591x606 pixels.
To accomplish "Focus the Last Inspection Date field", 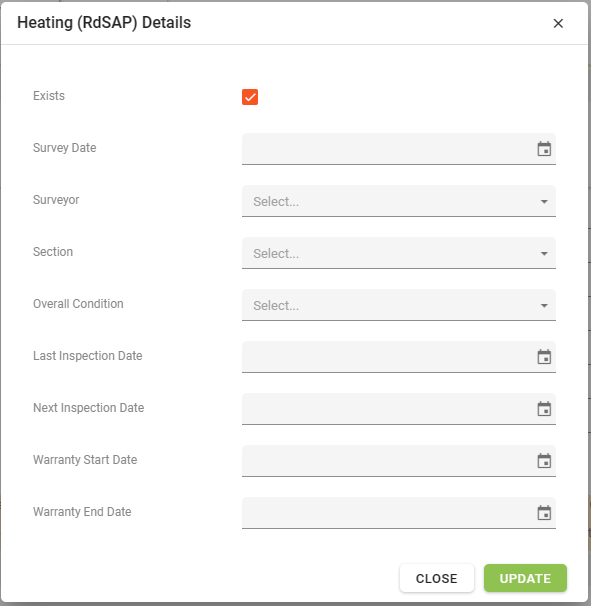I will pos(399,357).
